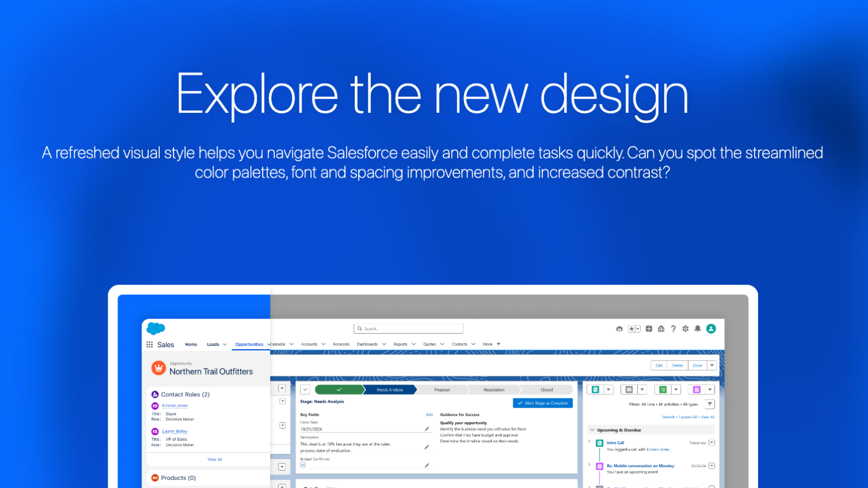Select the Proposal stage in path
Image resolution: width=868 pixels, height=488 pixels.
pyautogui.click(x=442, y=390)
